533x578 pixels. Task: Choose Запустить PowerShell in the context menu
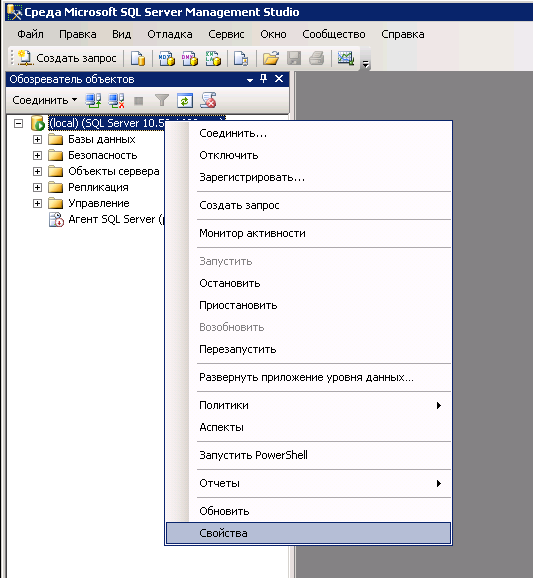tap(308, 455)
